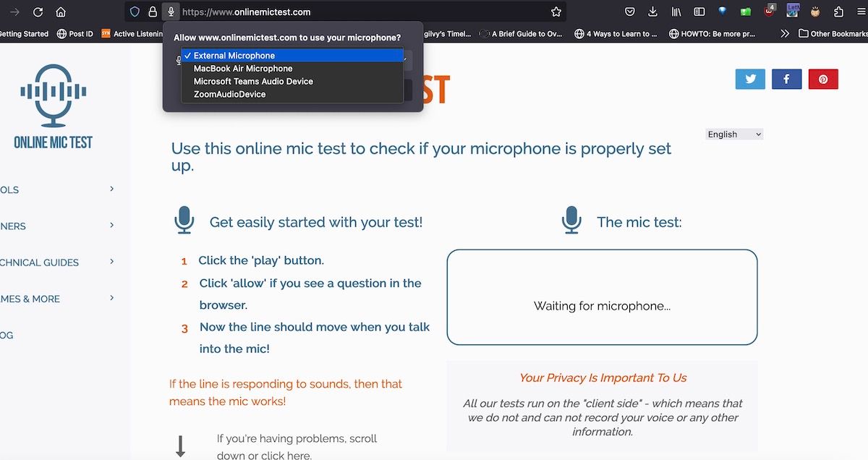Choose Microsoft Teams Audio Device
Viewport: 868px width, 460px height.
(292, 82)
